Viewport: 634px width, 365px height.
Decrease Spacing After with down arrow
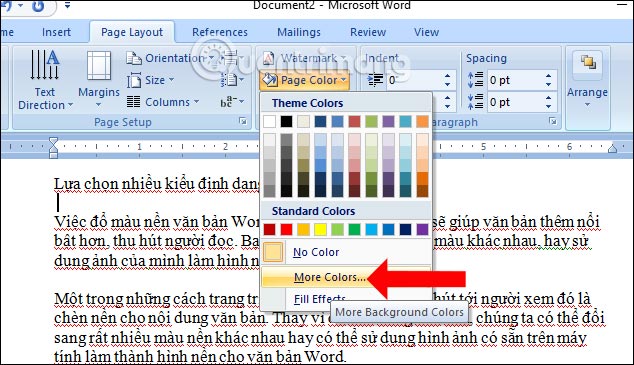pos(548,107)
